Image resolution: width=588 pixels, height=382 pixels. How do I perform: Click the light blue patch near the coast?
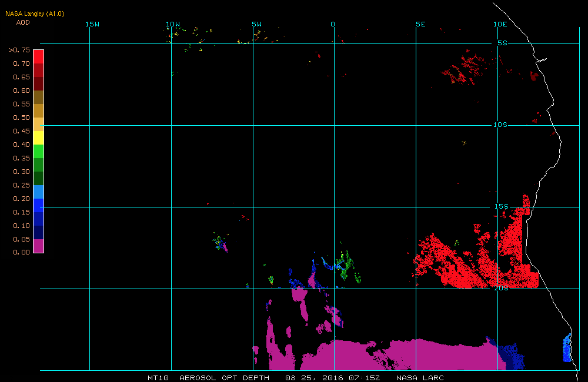567,348
